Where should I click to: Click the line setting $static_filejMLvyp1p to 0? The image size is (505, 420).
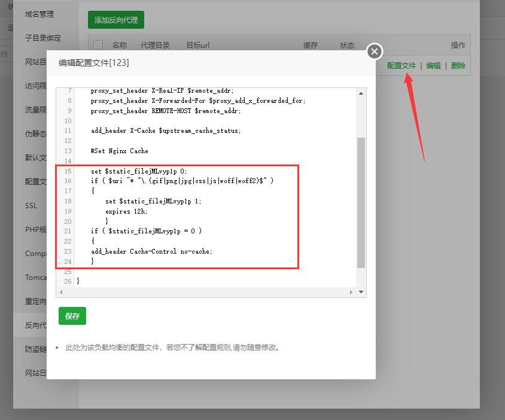click(x=139, y=171)
